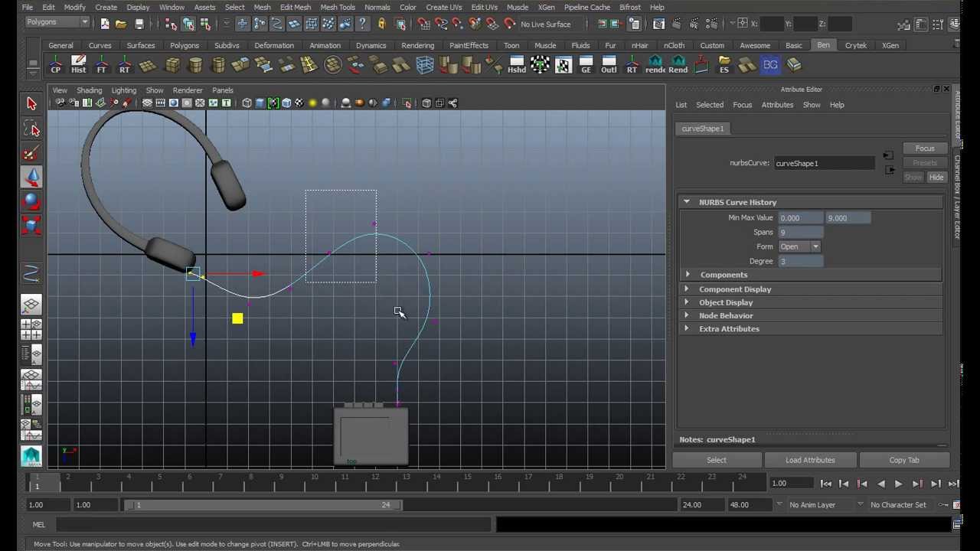
Task: Expand Component Display section
Action: pyautogui.click(x=687, y=289)
